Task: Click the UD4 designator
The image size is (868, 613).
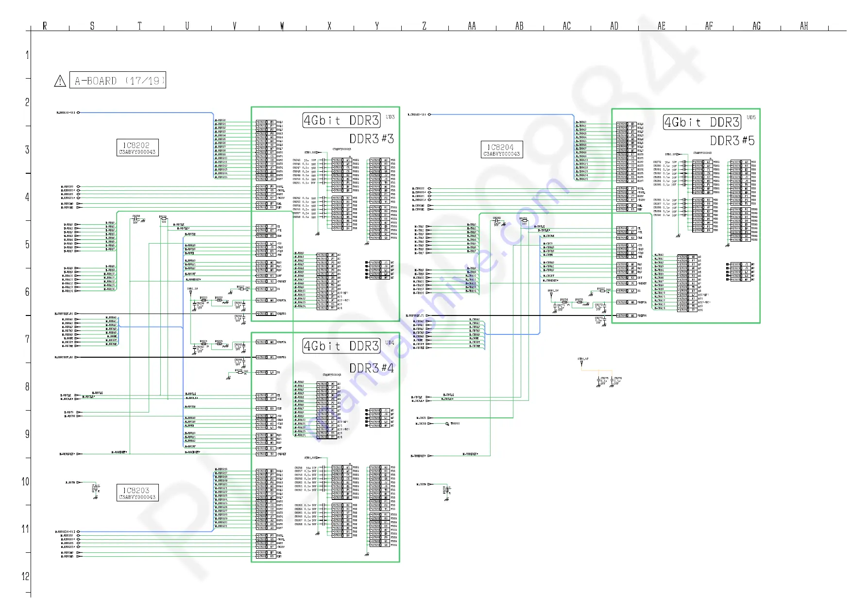Action: click(390, 343)
